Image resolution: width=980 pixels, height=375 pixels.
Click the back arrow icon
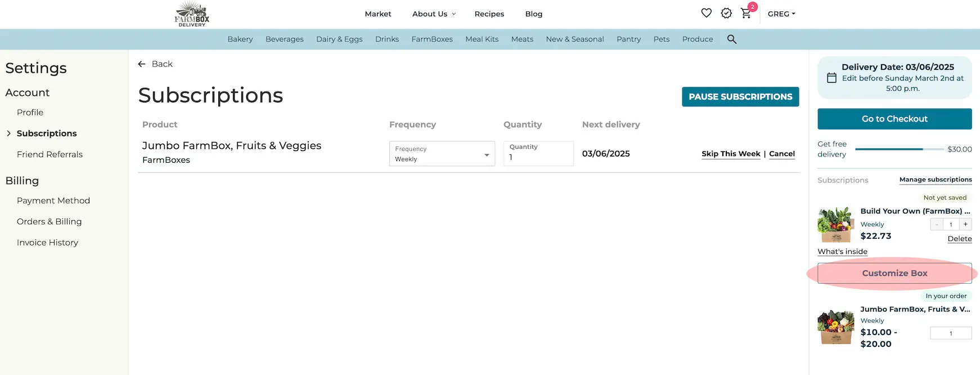(142, 64)
